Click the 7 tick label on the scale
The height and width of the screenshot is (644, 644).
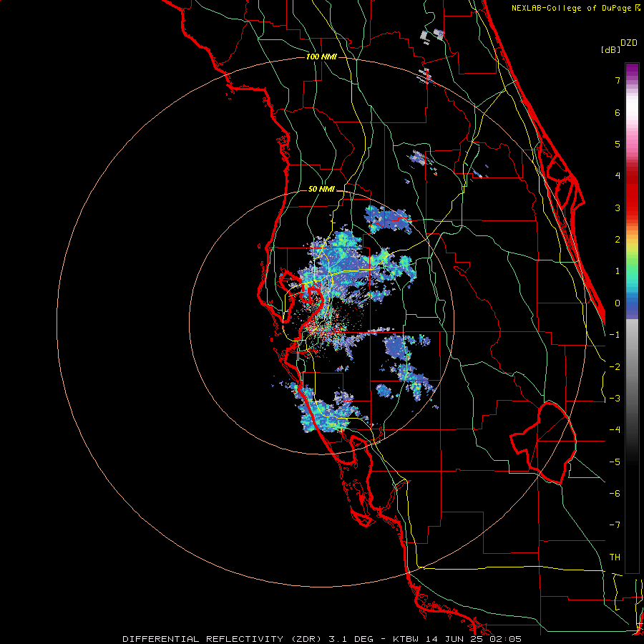[x=618, y=80]
